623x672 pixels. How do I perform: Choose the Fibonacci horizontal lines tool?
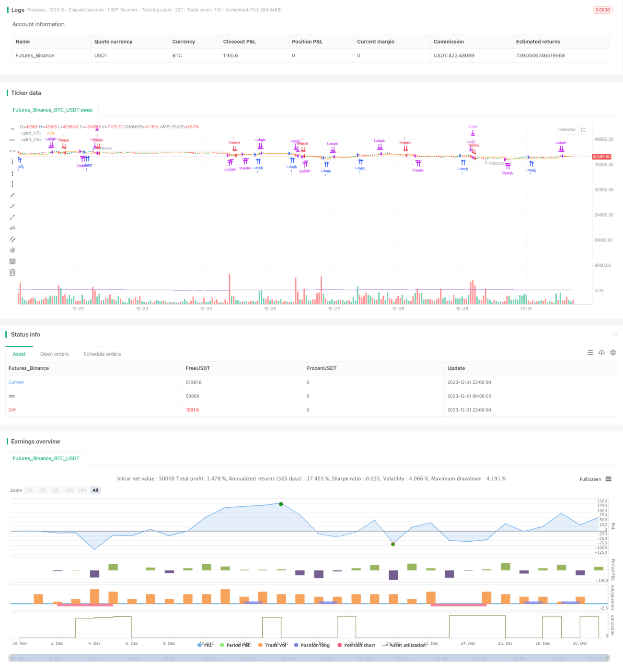(12, 261)
